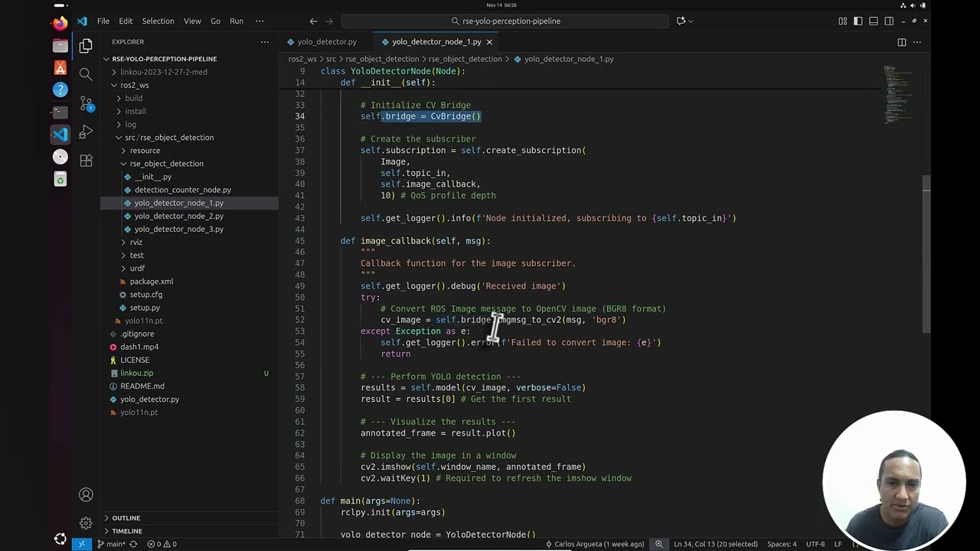Screen dimensions: 980x551
Task: Open the Accounts menu icon
Action: (x=86, y=495)
